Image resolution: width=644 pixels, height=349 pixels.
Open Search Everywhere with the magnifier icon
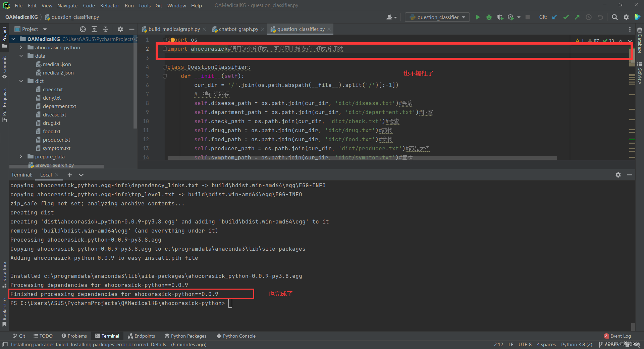[615, 17]
